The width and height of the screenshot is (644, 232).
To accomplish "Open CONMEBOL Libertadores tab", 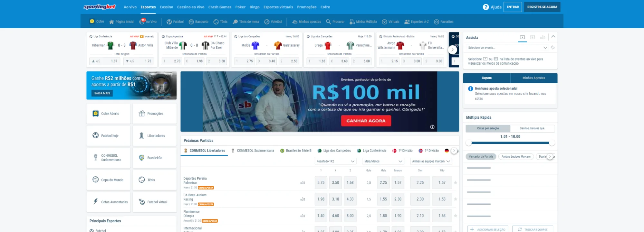I will point(204,151).
